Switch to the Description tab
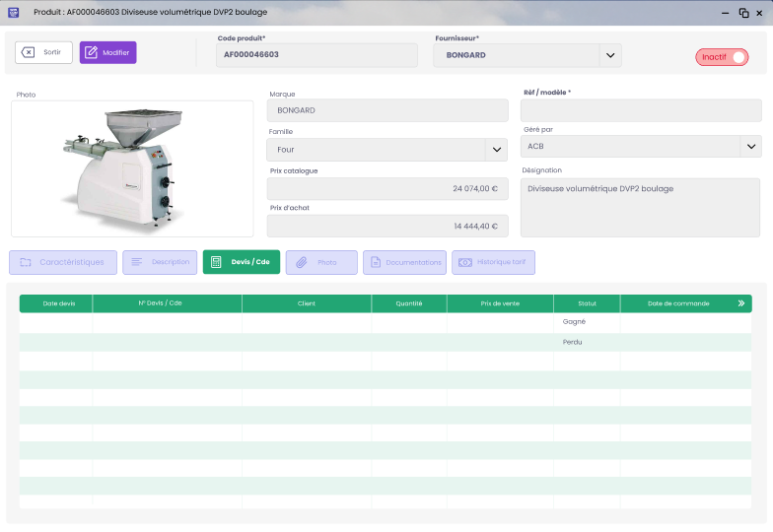This screenshot has height=532, width=773. tap(161, 262)
